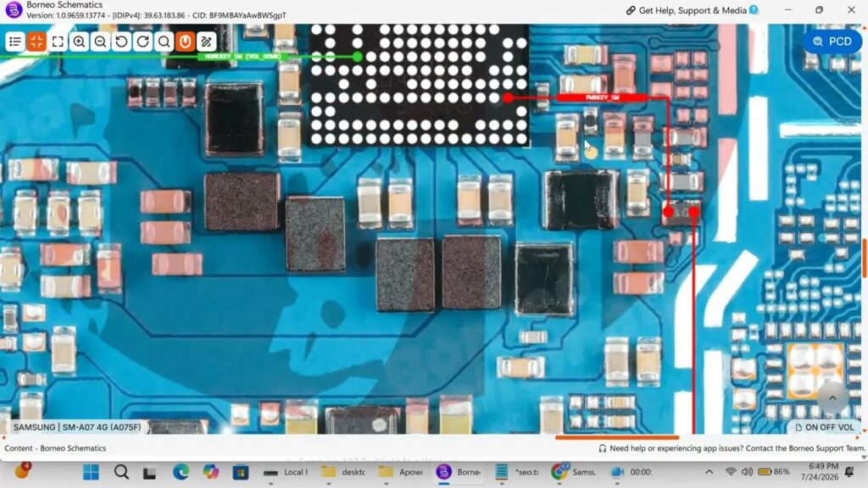The image size is (868, 488).
Task: Click battery 86% indicator
Action: point(773,472)
